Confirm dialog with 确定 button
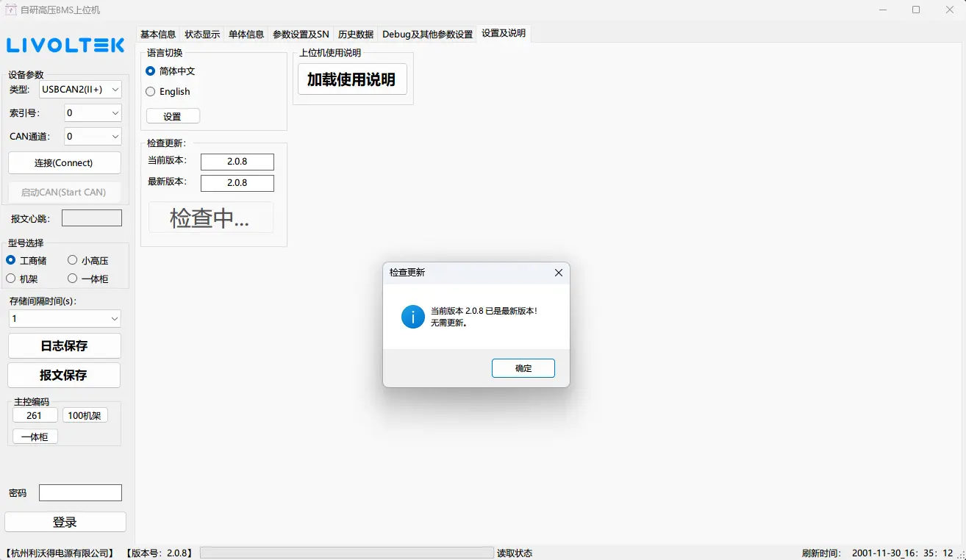This screenshot has height=560, width=966. (x=523, y=368)
